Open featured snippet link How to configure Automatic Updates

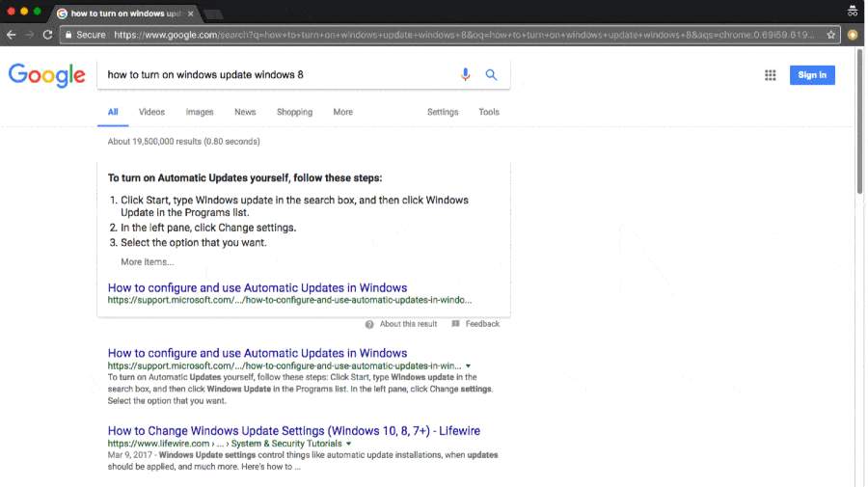pos(258,287)
